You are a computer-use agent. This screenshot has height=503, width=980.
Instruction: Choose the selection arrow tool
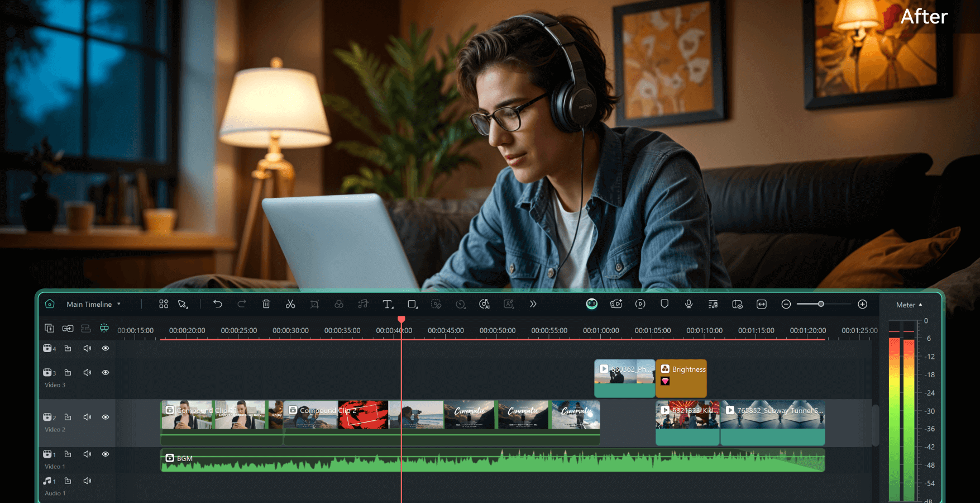coord(183,304)
